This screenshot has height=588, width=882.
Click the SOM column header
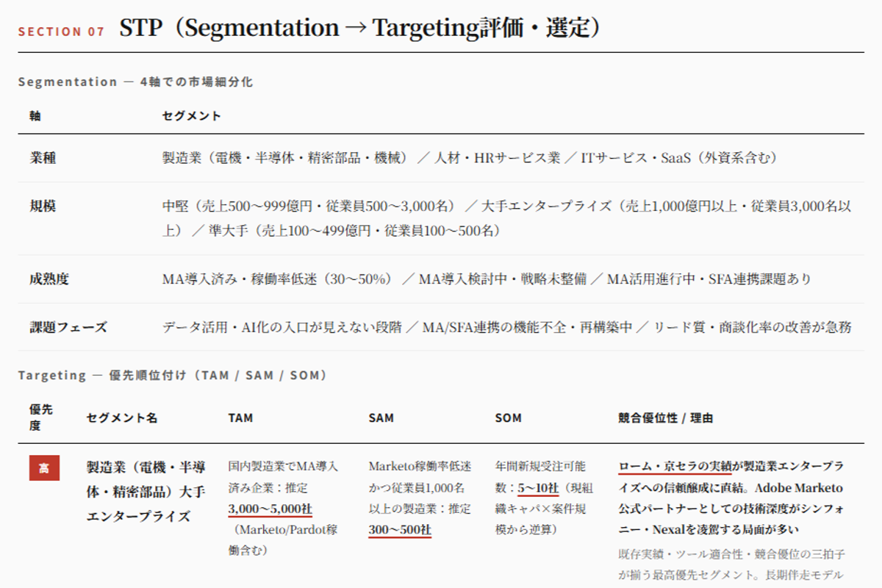coord(508,417)
